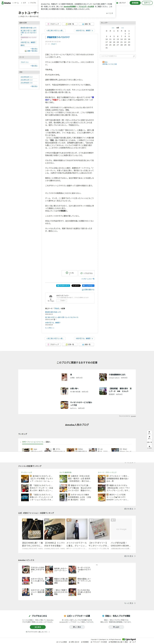Open the CyberAgent logo in the footer
Screen dimensions: 154x644
click(129, 639)
